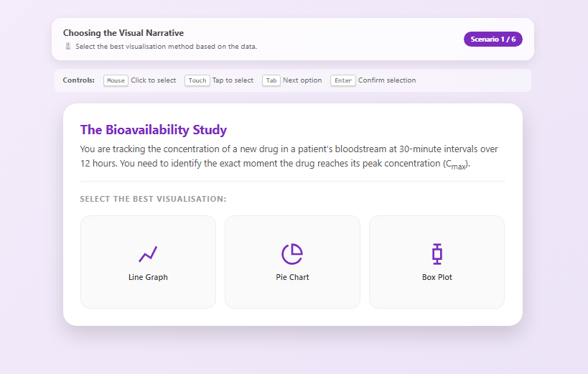The height and width of the screenshot is (374, 588).
Task: Click the "Tap to select" hint text
Action: click(x=233, y=80)
